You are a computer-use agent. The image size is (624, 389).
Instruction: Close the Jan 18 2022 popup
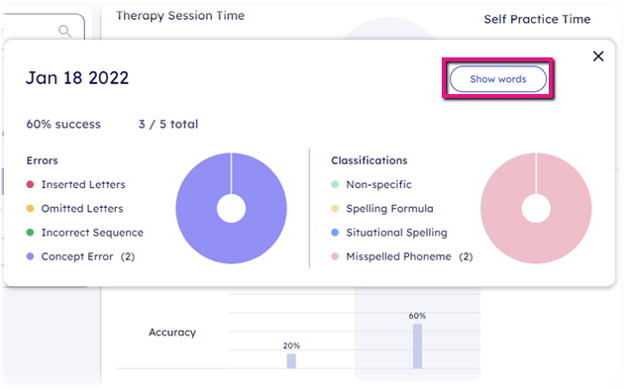[x=598, y=56]
